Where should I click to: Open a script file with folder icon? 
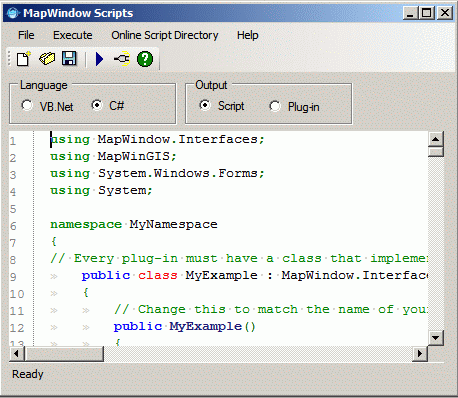pos(47,59)
